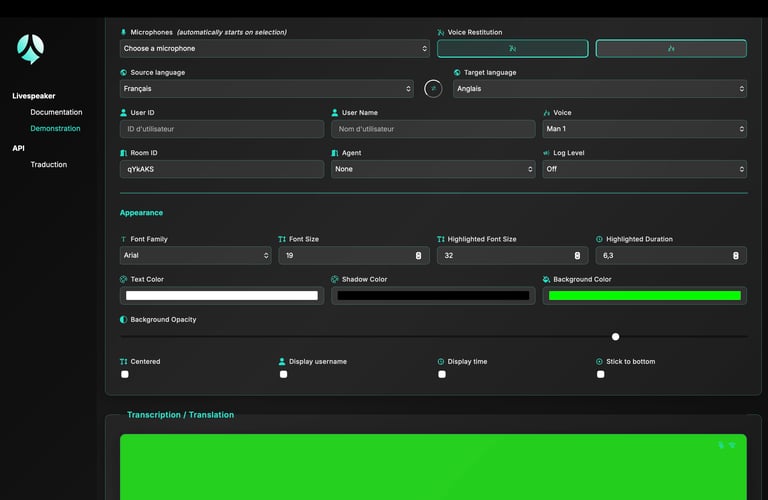Click the left Voice Restitution button
Screen dimensions: 768x500
pos(512,48)
